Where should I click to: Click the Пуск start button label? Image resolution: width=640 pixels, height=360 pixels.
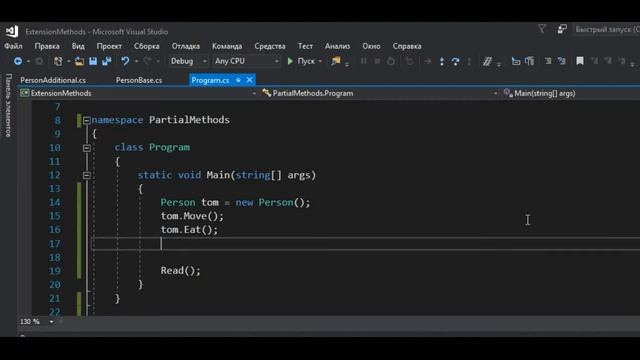click(306, 61)
